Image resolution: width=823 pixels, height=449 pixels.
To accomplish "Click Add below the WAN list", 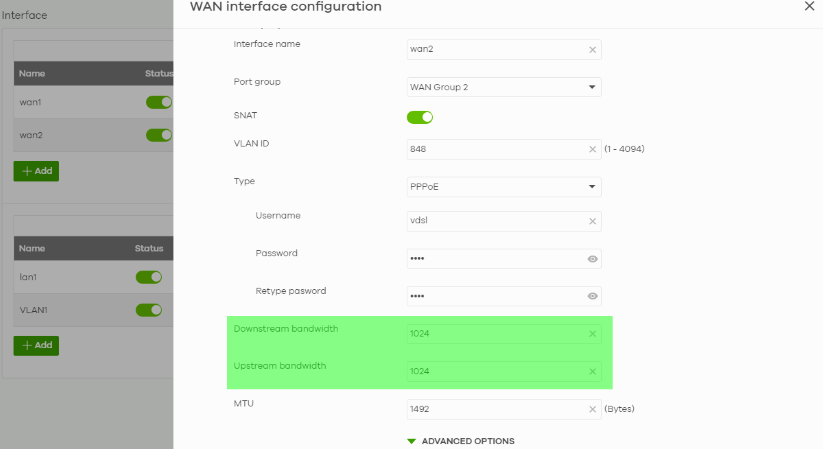I will click(x=36, y=171).
